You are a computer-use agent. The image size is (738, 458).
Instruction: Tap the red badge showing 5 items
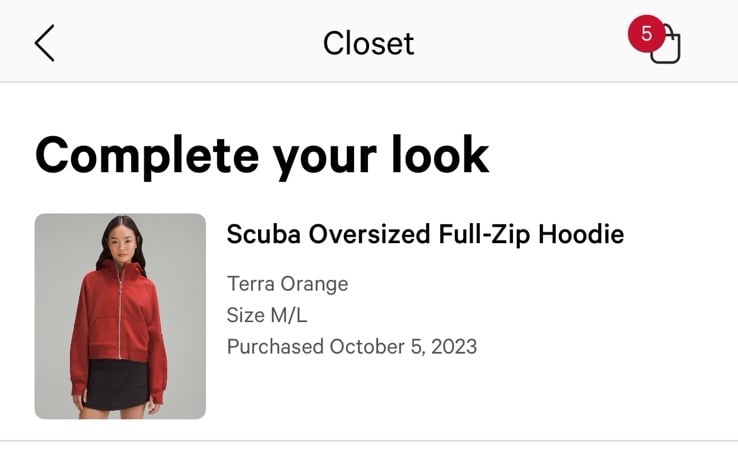click(647, 33)
